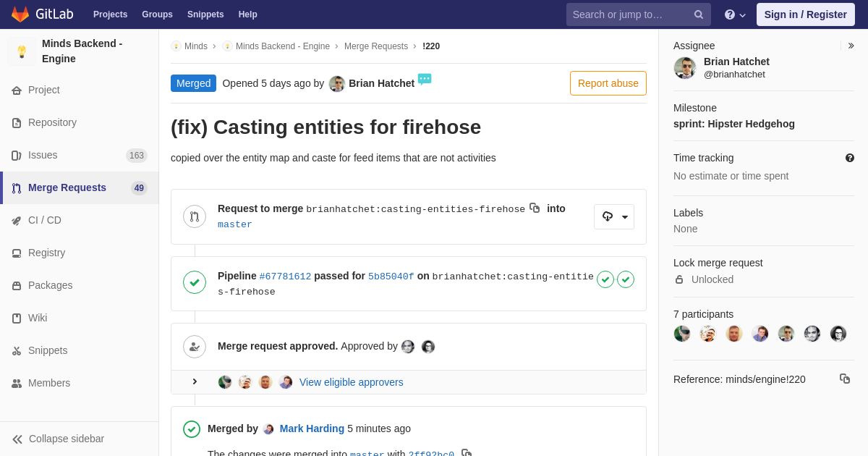Open commit 5b85040f link
The image size is (868, 456).
391,276
